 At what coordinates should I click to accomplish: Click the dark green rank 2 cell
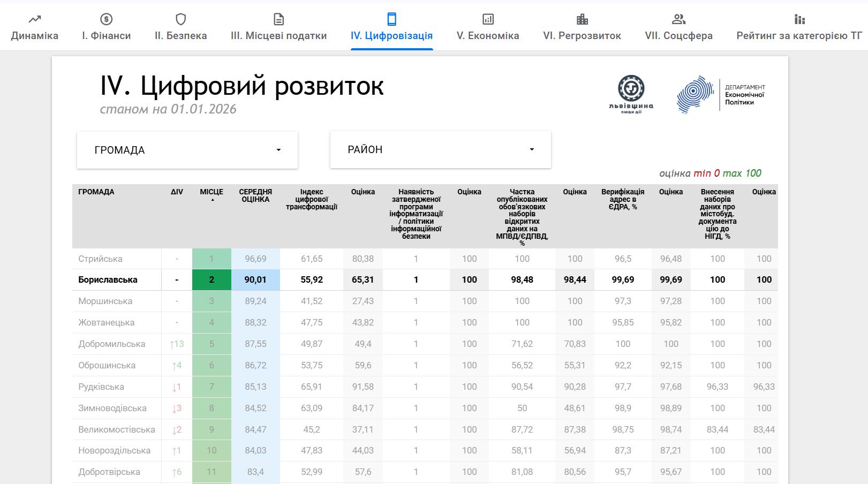click(x=212, y=279)
